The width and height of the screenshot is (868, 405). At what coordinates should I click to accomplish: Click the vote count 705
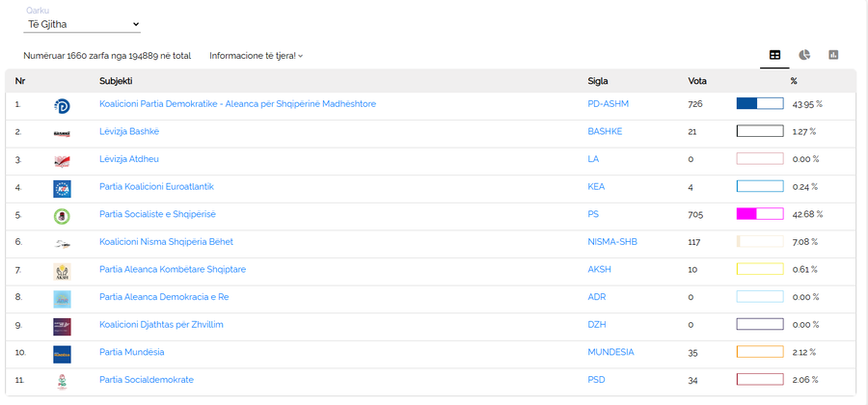(x=695, y=215)
